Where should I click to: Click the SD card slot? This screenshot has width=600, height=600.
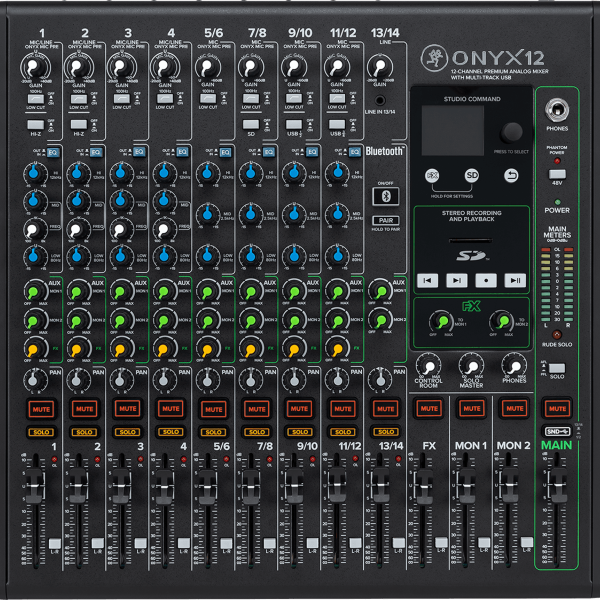click(x=470, y=241)
